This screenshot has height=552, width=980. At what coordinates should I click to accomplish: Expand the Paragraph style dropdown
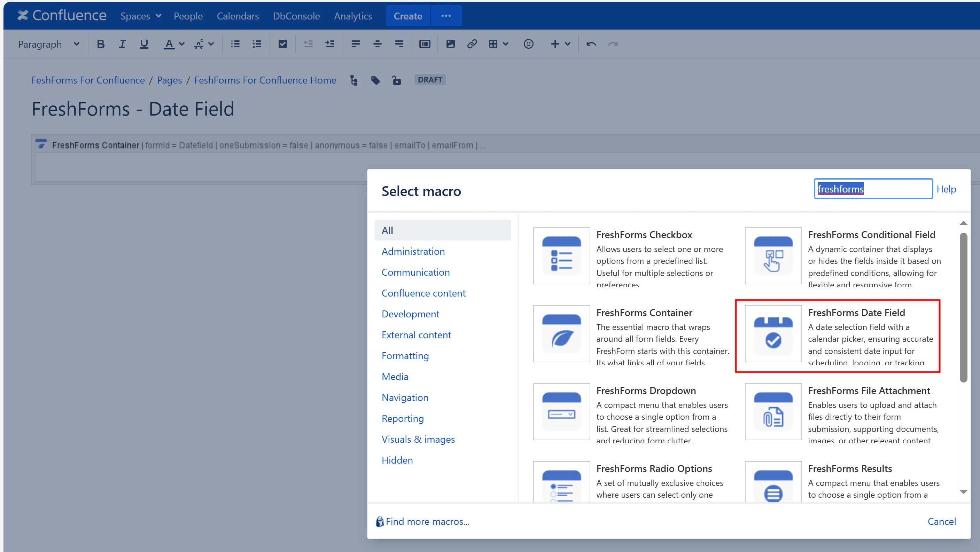49,44
